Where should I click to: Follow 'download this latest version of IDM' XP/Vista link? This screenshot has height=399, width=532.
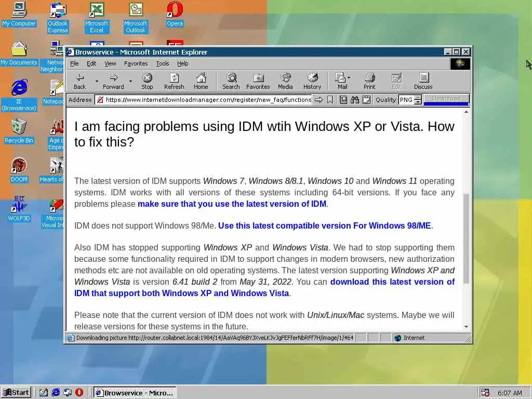coord(264,287)
